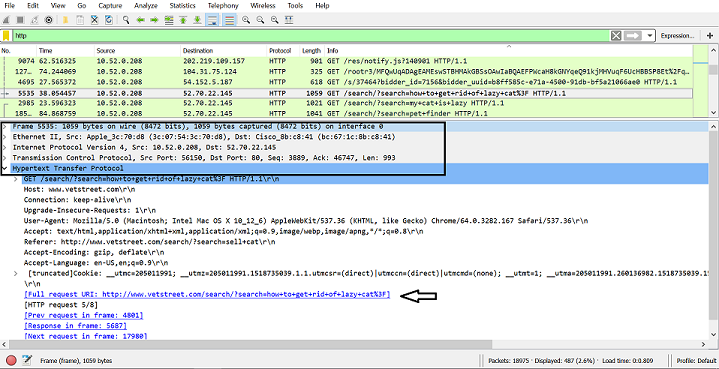Viewport: 719px width, 369px height.
Task: Go forward in packet history
Action: (x=154, y=20)
